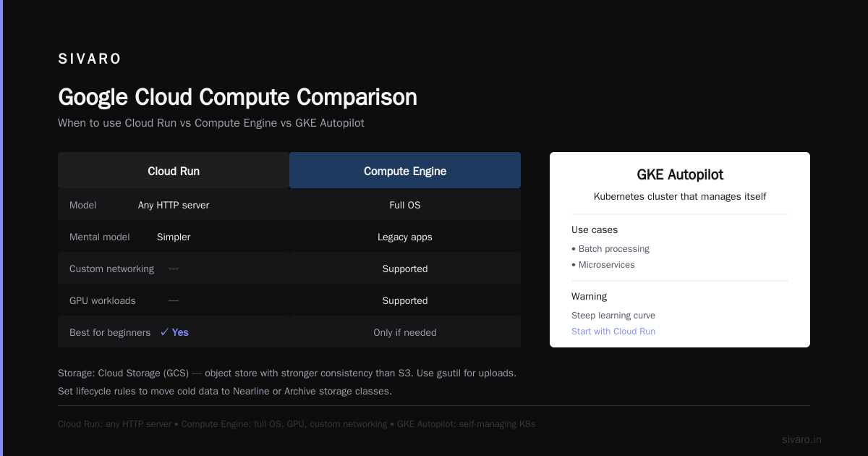Click the Microservices bullet item
The height and width of the screenshot is (456, 868).
[x=603, y=265]
